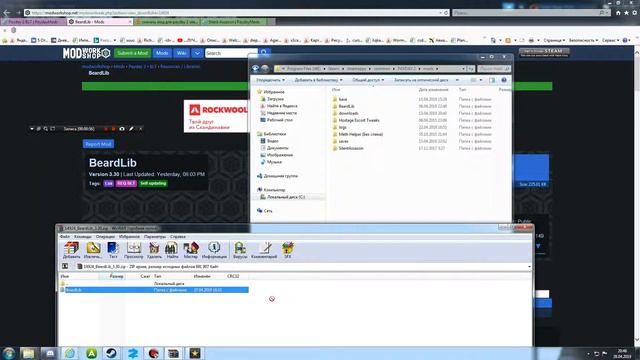Open Документы library in Explorer sidebar
The height and width of the screenshot is (360, 640).
tap(277, 148)
